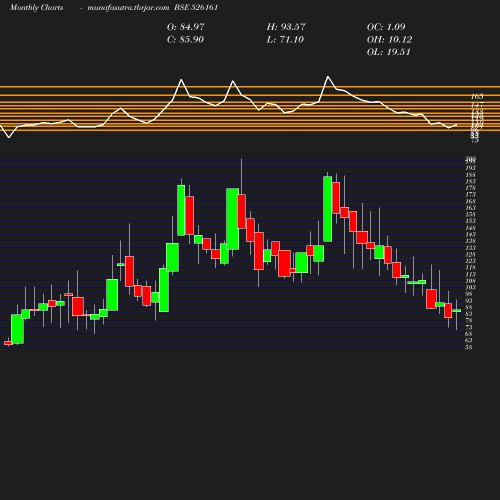Click the last green candlestick on the chart
Screen dimensions: 500x500
[457, 311]
